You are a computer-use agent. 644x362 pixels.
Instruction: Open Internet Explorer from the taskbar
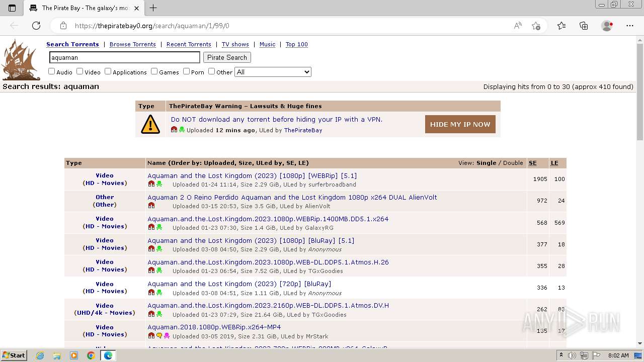coord(40,355)
